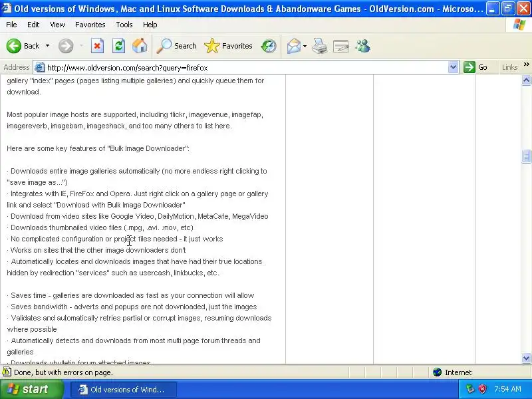The height and width of the screenshot is (399, 532).
Task: Expand the address bar dropdown
Action: coord(453,68)
